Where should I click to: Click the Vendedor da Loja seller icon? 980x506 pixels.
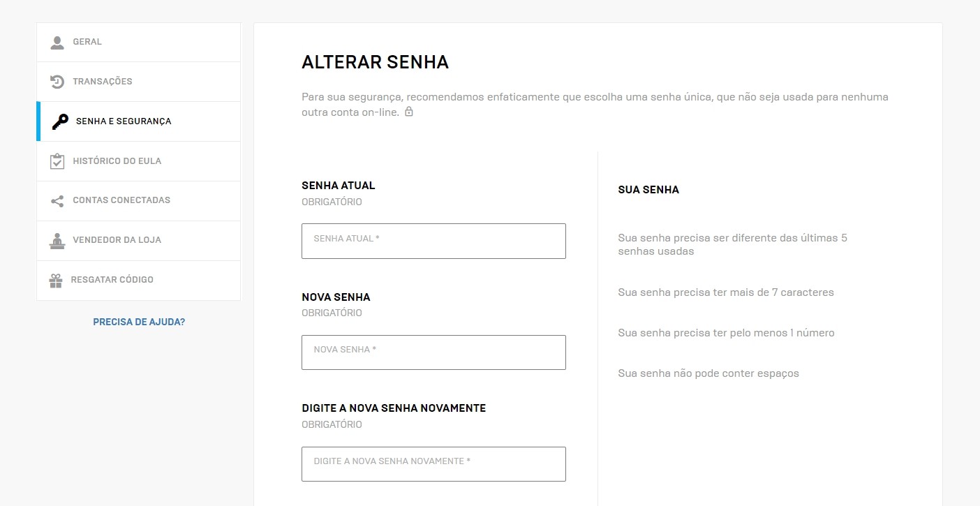pyautogui.click(x=57, y=241)
